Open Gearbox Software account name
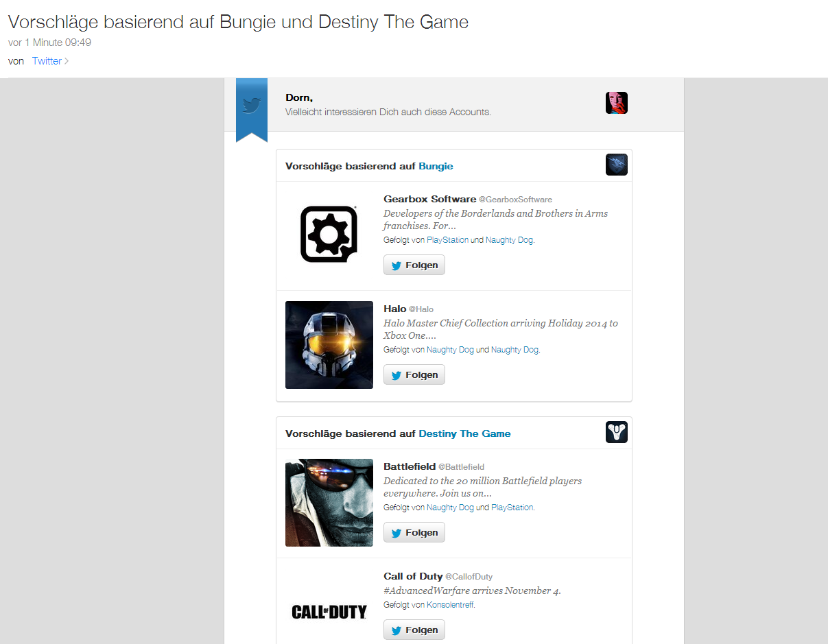 [x=430, y=199]
